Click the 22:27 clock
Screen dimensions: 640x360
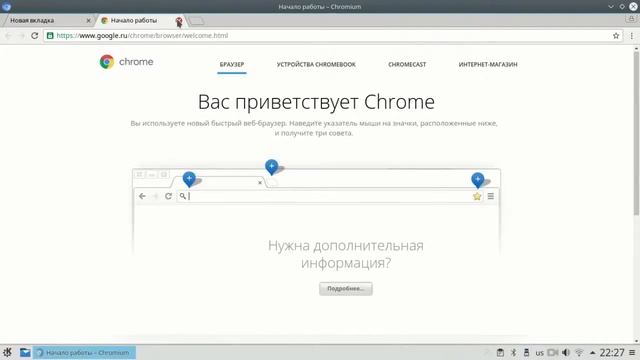click(612, 353)
